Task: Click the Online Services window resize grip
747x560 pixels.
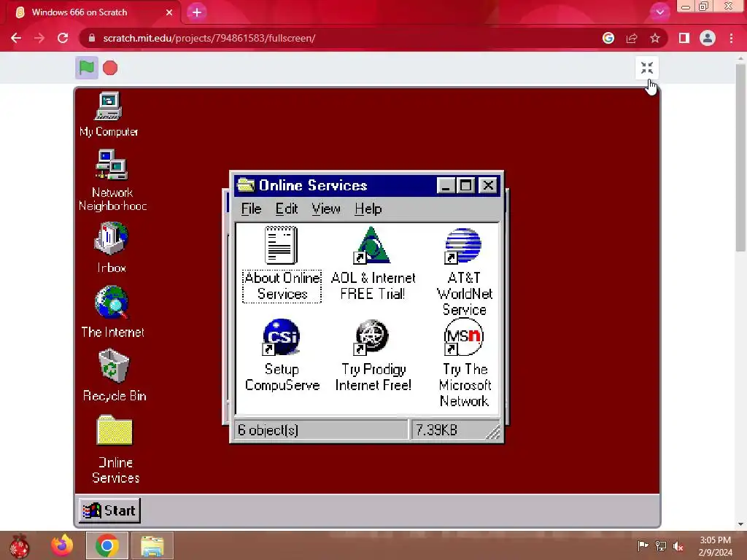Action: click(x=492, y=432)
